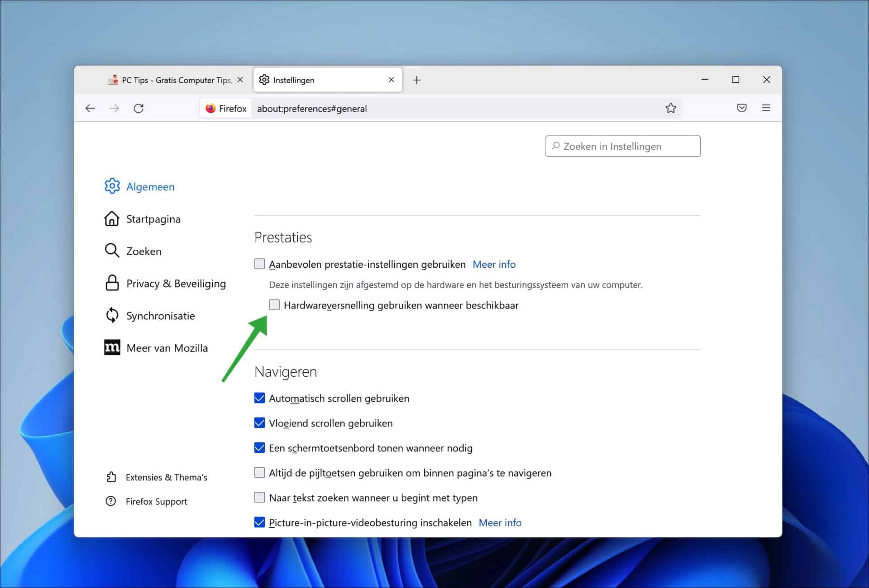Check Aanbevolen prestatie-instellingen gebruiken
The height and width of the screenshot is (588, 869).
pos(259,263)
